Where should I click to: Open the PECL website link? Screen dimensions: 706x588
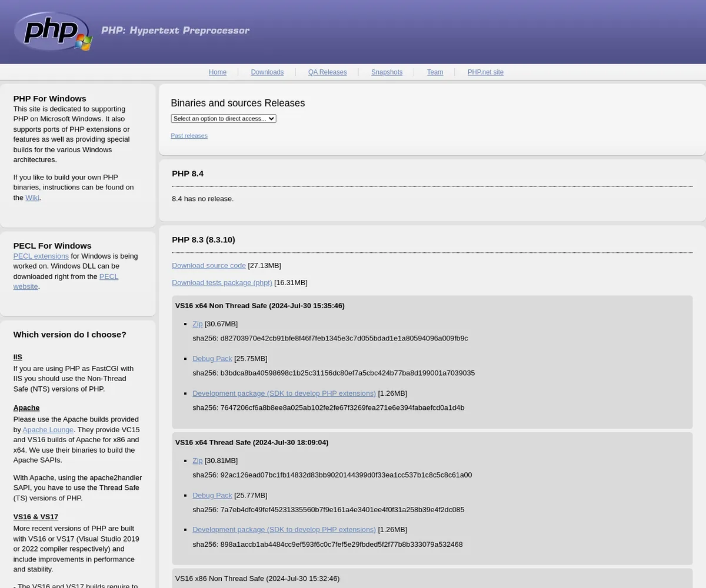click(108, 276)
